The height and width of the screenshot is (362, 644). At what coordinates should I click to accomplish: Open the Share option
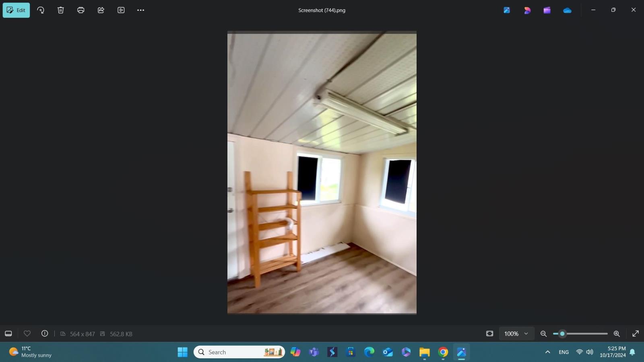point(101,10)
